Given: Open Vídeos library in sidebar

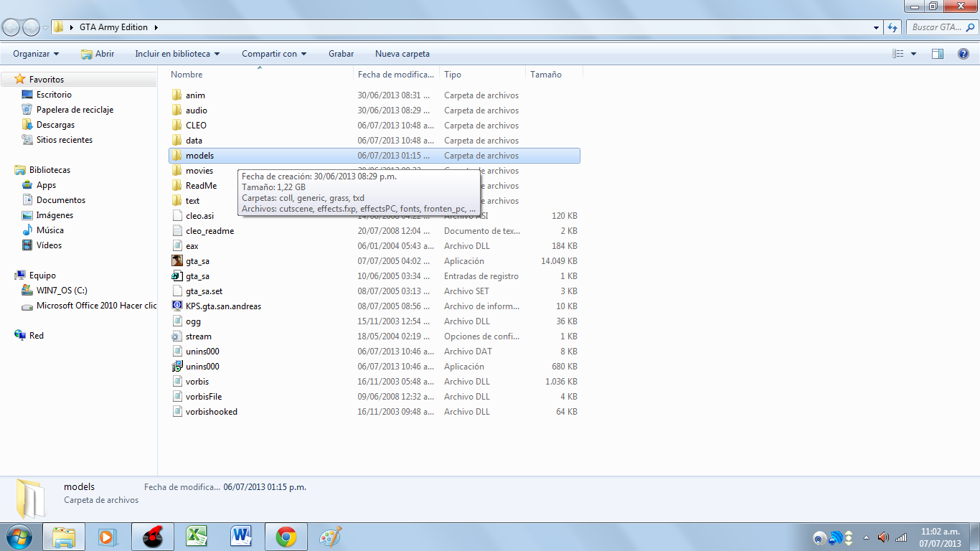Looking at the screenshot, I should 49,245.
